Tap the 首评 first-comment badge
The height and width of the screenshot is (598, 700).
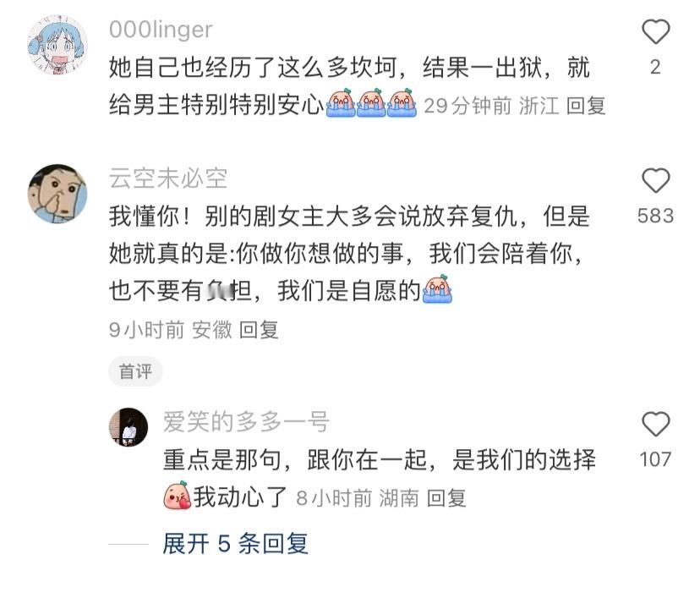coord(135,371)
